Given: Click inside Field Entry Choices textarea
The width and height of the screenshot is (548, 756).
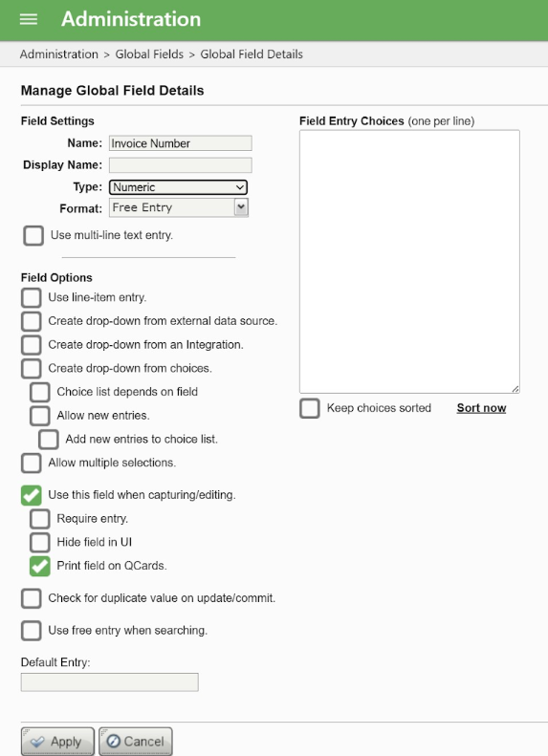Looking at the screenshot, I should 409,261.
